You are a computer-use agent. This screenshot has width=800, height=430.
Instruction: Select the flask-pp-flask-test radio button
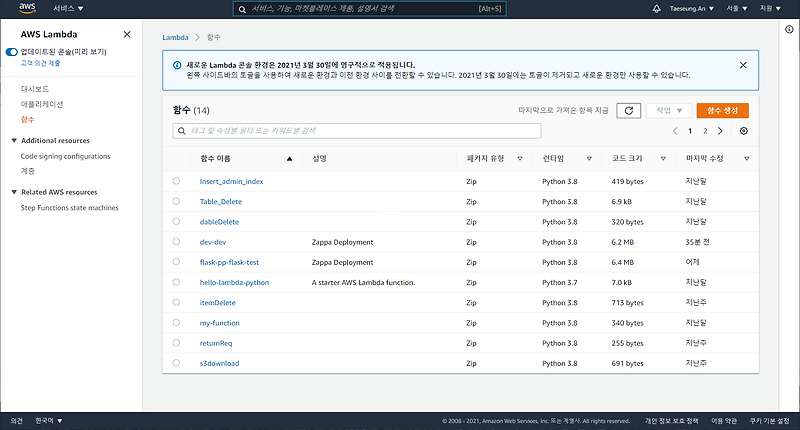coord(176,262)
